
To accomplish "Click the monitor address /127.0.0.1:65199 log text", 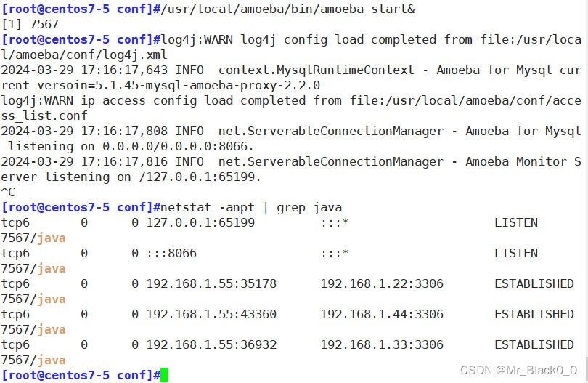I will tap(197, 177).
